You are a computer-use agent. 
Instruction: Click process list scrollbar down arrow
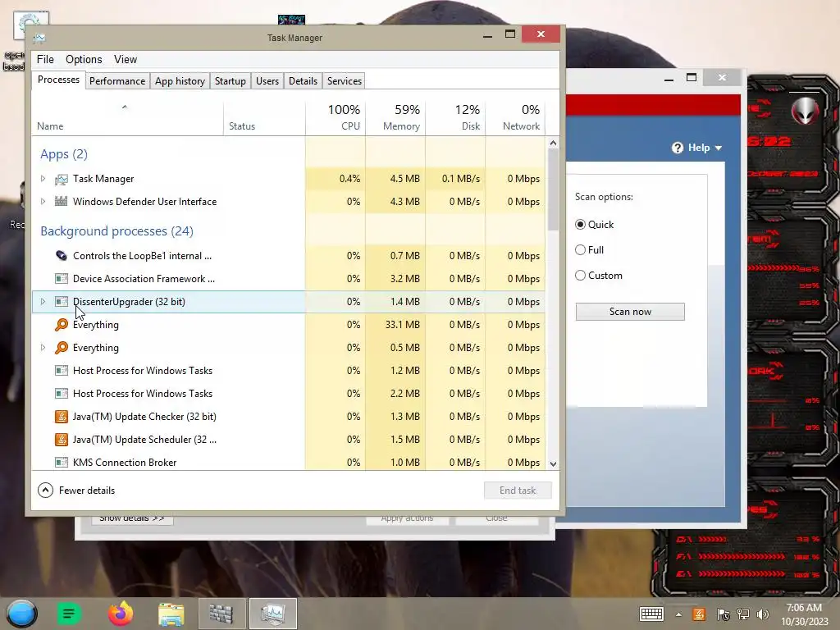(554, 464)
